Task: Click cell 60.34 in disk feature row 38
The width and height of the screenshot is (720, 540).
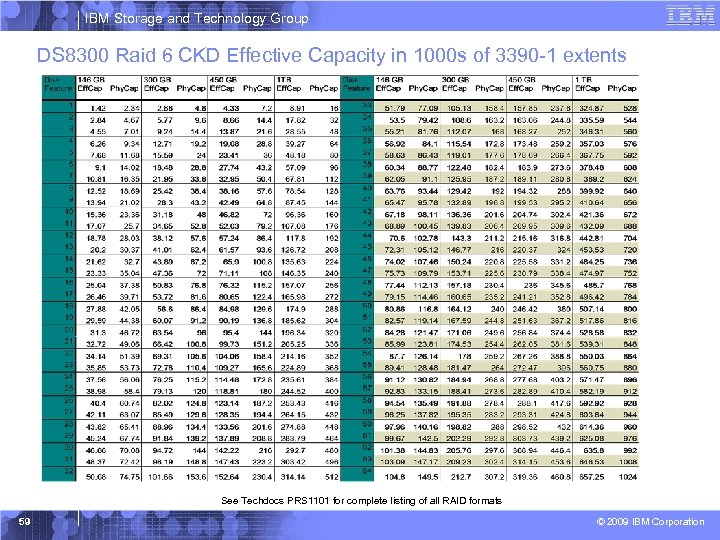Action: [395, 168]
